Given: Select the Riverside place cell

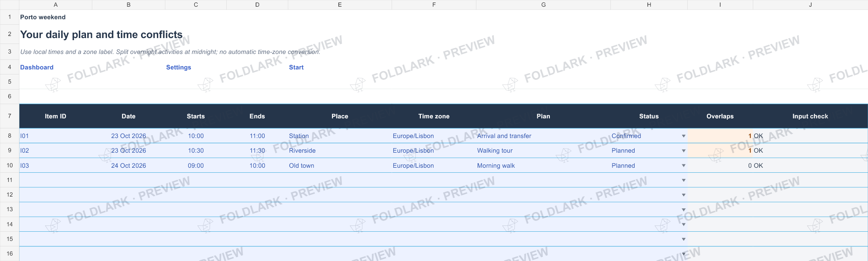Looking at the screenshot, I should point(340,151).
